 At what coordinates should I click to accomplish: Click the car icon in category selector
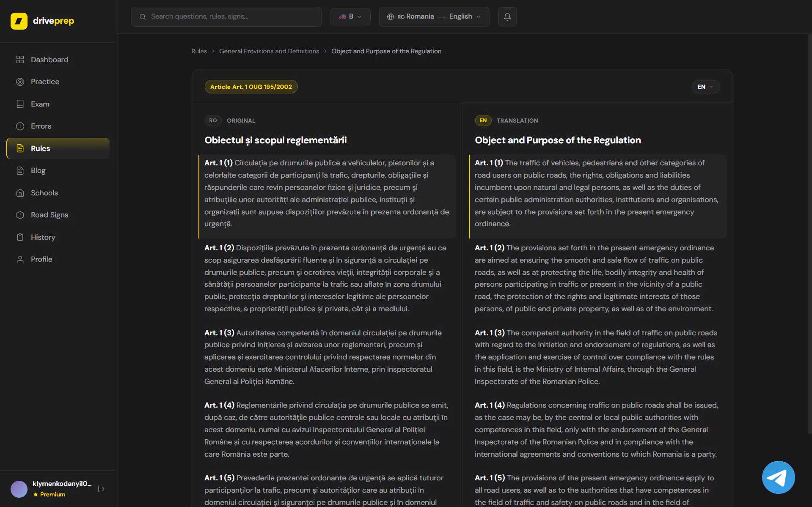click(343, 17)
